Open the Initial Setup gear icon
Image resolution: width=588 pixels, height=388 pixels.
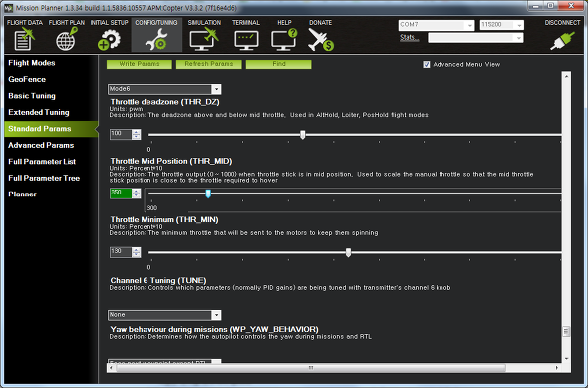coord(109,40)
